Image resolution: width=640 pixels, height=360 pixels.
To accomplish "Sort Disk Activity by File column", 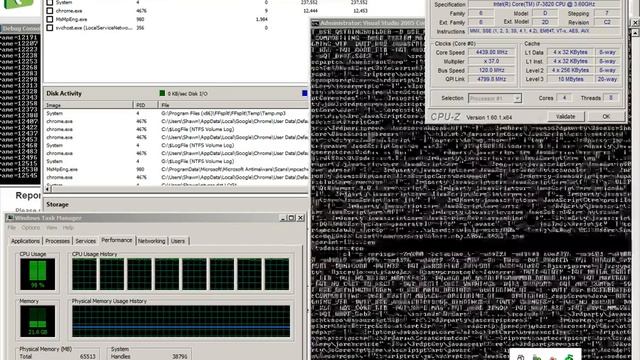I will pos(233,105).
